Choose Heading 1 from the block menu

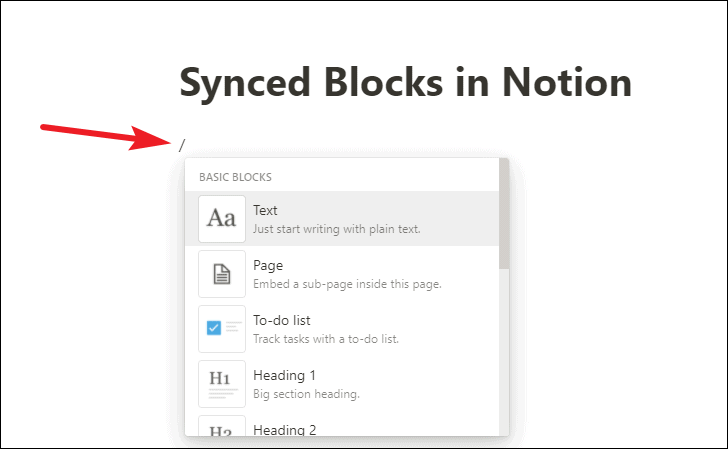(x=342, y=384)
